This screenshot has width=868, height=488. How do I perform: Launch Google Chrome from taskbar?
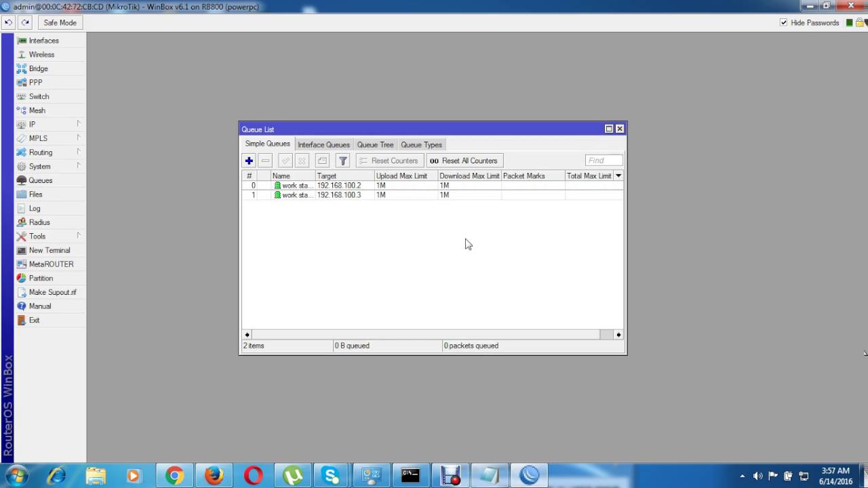pyautogui.click(x=174, y=476)
